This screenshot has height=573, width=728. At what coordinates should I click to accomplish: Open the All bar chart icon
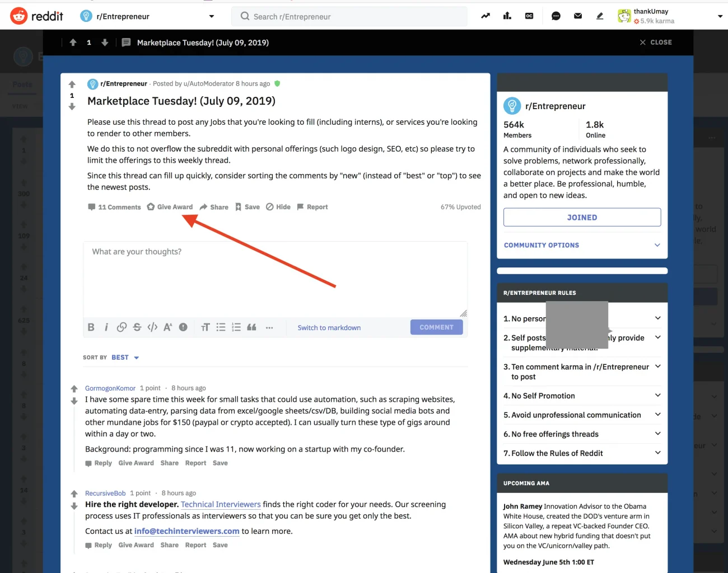point(507,16)
